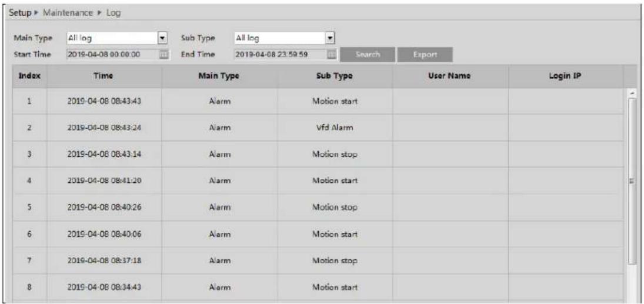644x304 pixels.
Task: Click Motion start in row 6
Action: pos(335,234)
